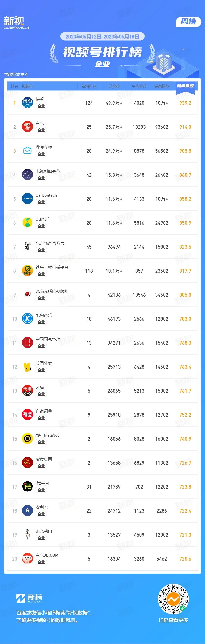Open the 东方甄选官方号 account name
Image resolution: width=205 pixels, height=644 pixels.
pyautogui.click(x=50, y=243)
